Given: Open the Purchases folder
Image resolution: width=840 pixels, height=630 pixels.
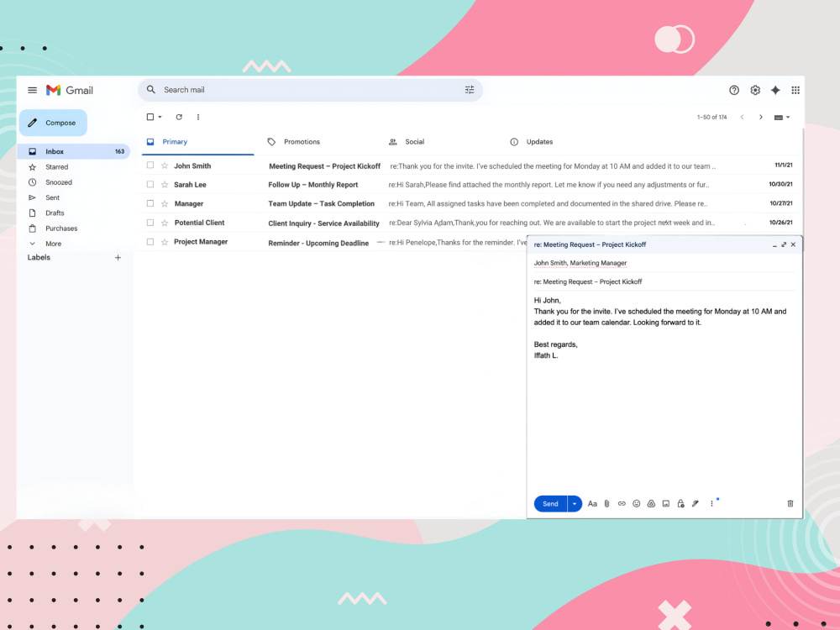Looking at the screenshot, I should 61,228.
